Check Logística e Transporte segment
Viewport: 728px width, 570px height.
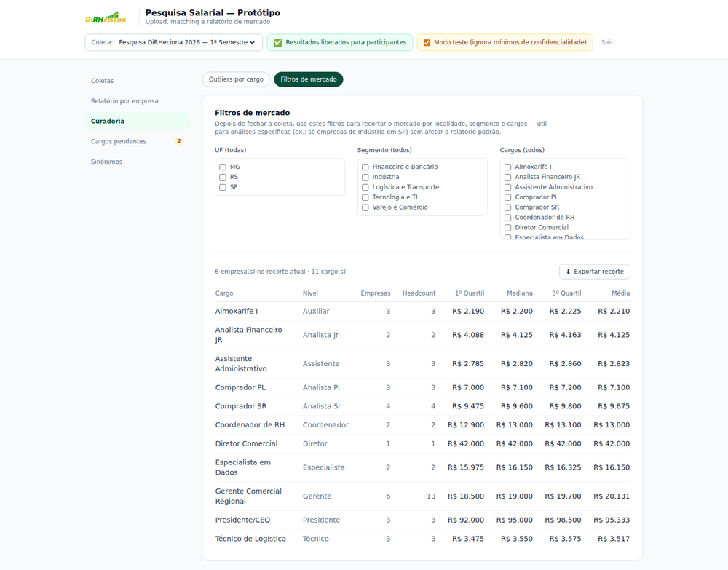[365, 188]
